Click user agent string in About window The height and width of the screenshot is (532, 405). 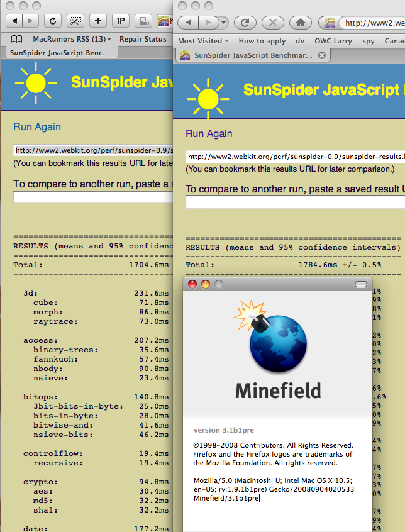[274, 489]
